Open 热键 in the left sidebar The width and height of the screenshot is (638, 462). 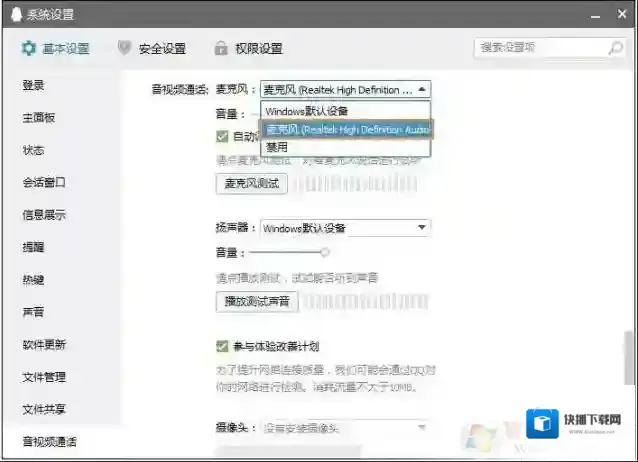33,280
